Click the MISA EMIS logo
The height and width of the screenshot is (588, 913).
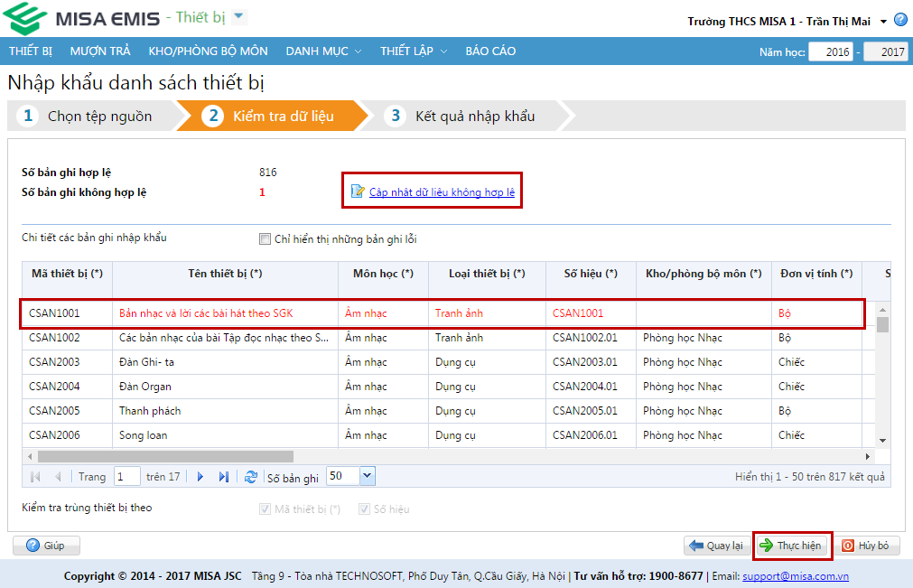point(81,19)
